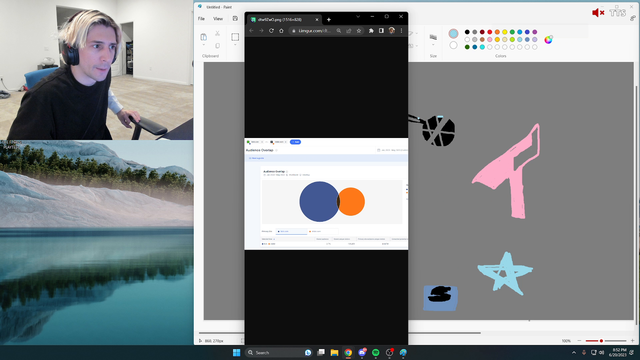Pick red from the Paint palette
The width and height of the screenshot is (640, 360).
point(489,32)
